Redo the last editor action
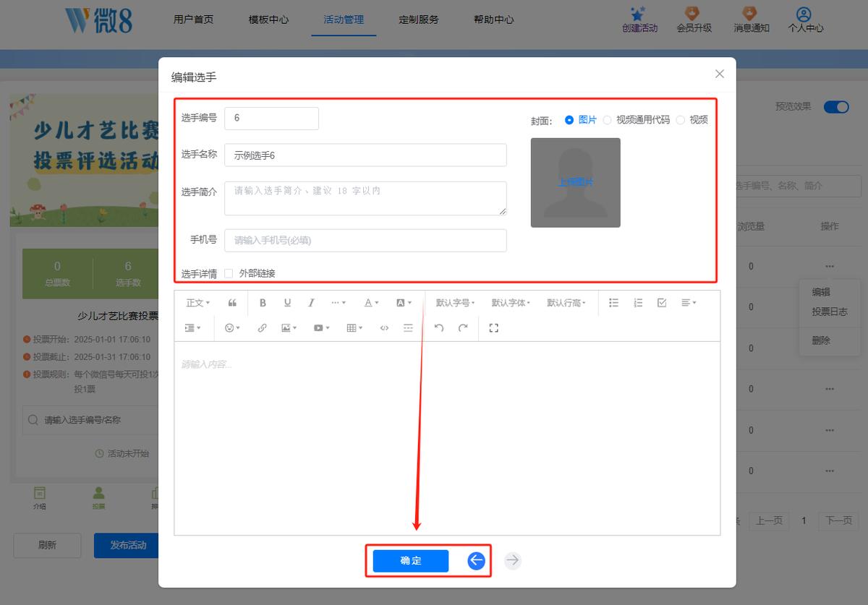 pos(463,328)
